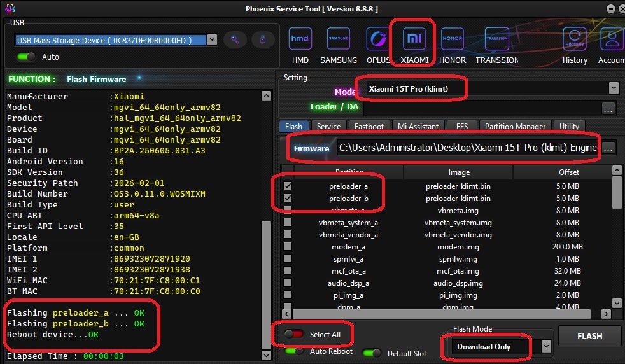Screen dimensions: 625x364
Task: Open the USB device dropdown
Action: coord(213,40)
